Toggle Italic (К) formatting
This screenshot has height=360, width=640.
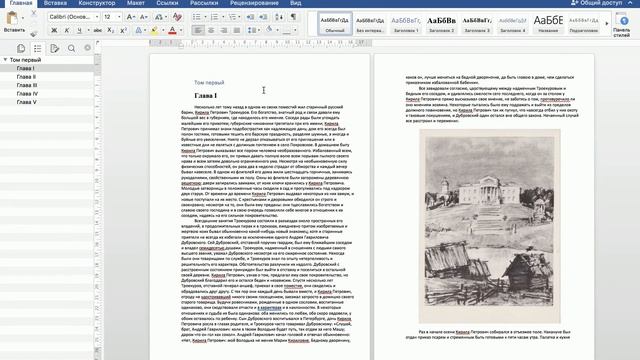point(67,30)
